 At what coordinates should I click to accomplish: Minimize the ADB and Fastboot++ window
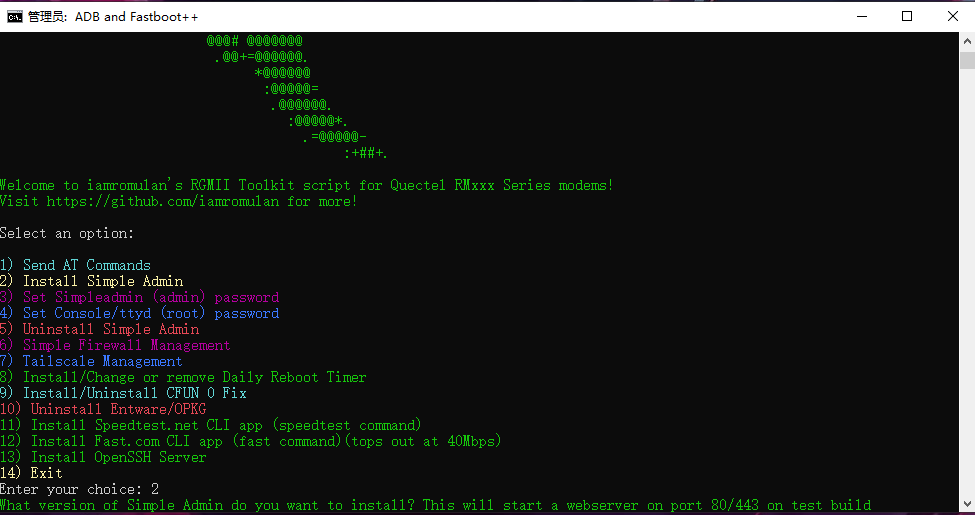862,16
